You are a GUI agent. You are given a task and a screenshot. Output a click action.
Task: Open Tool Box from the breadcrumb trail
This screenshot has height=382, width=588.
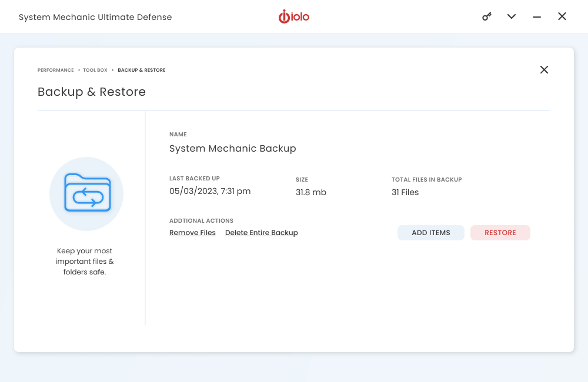coord(95,70)
